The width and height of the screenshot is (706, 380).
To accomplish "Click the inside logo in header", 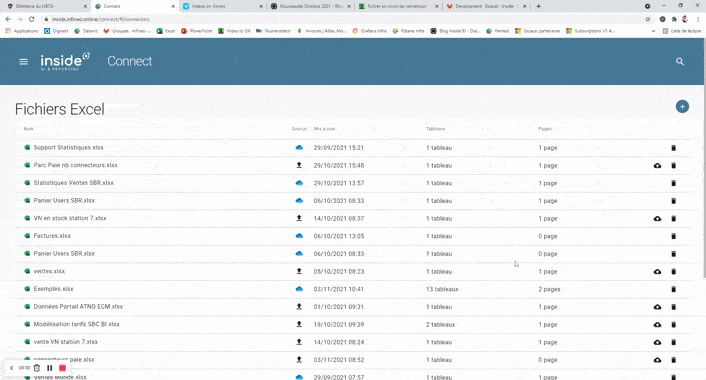I will click(x=65, y=62).
